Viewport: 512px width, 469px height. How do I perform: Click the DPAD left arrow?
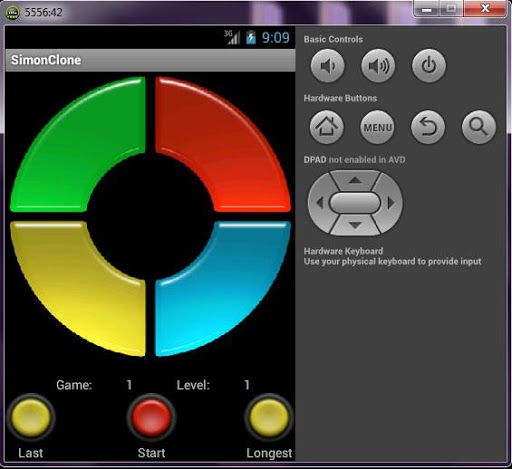(x=319, y=203)
